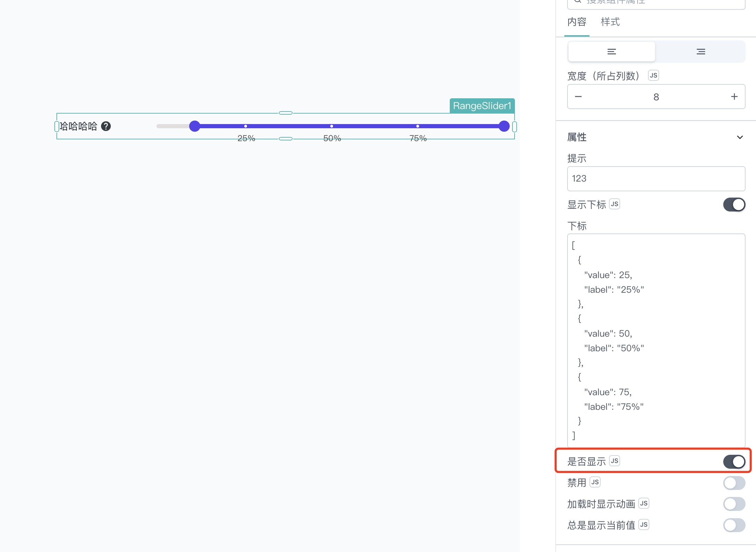Screen dimensions: 756x552
Task: Click the JS icon beside 禁用
Action: point(595,482)
